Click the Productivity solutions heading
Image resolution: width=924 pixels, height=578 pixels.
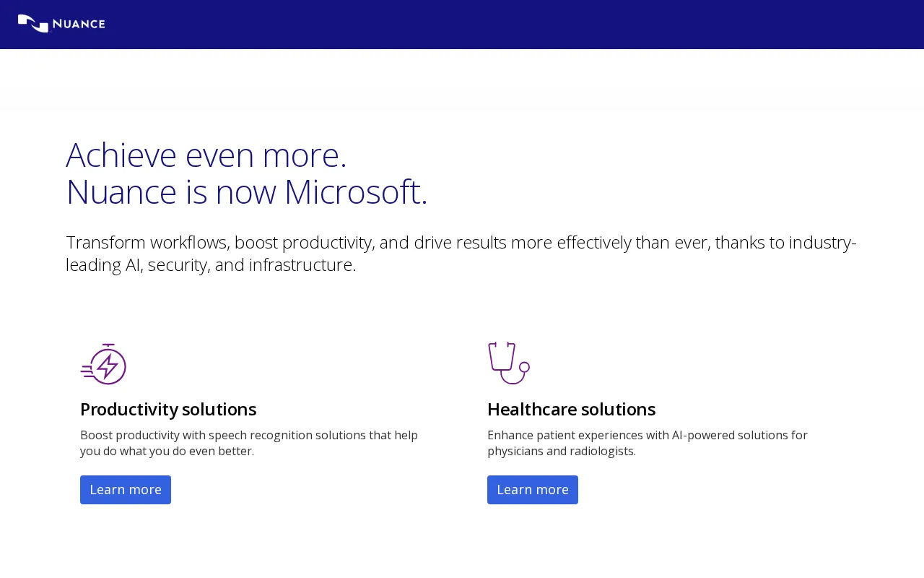coord(168,409)
